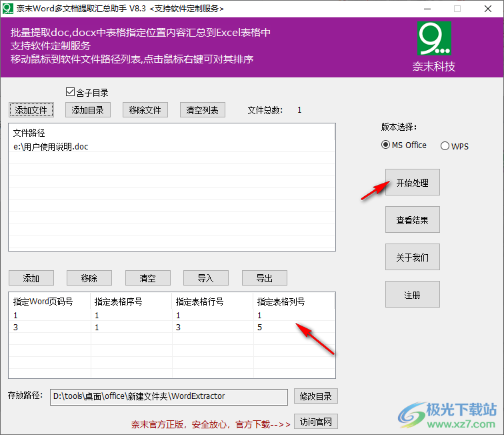Start processing with 开始处理 button

point(413,182)
